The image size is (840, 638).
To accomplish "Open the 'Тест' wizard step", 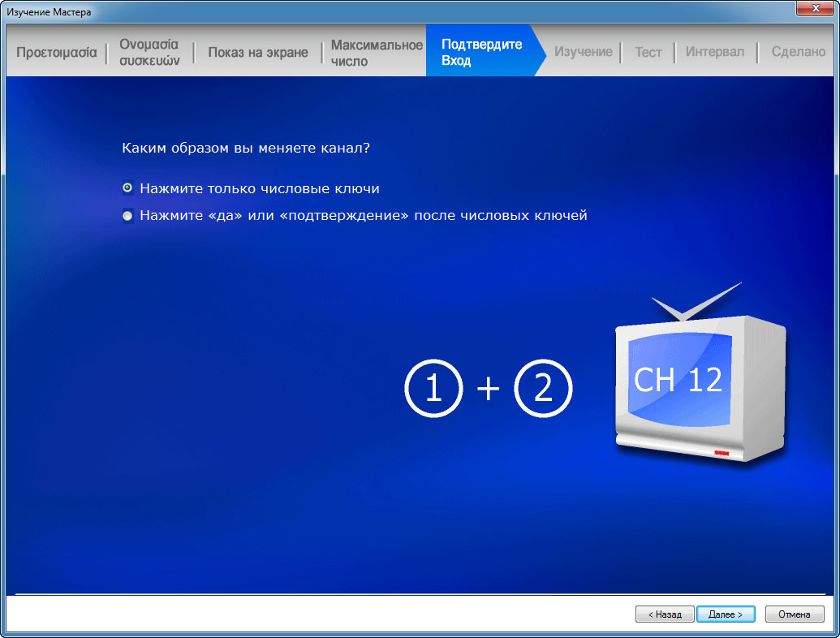I will (x=648, y=52).
